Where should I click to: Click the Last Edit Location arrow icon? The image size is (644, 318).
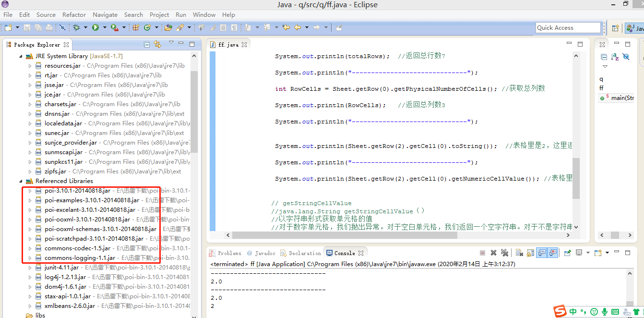pos(286,27)
